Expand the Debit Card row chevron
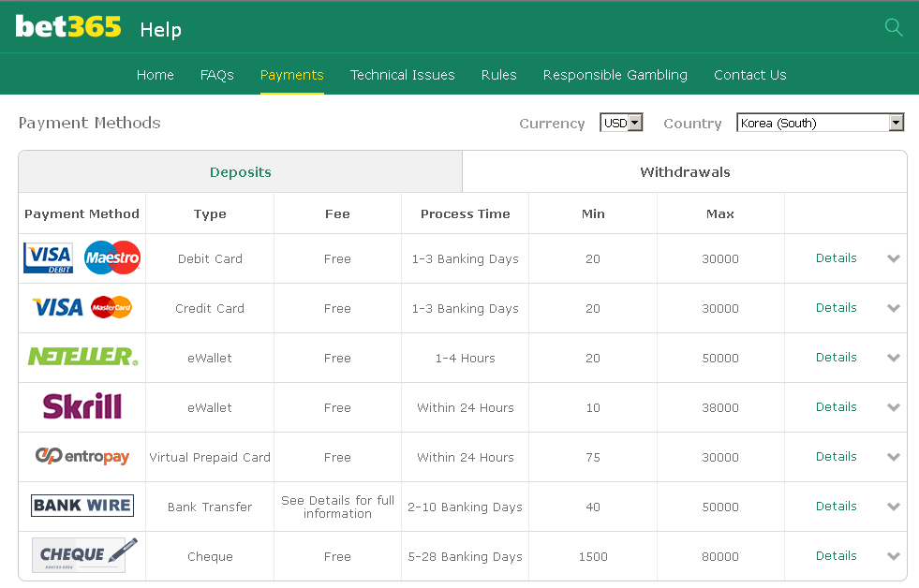919x588 pixels. (893, 258)
